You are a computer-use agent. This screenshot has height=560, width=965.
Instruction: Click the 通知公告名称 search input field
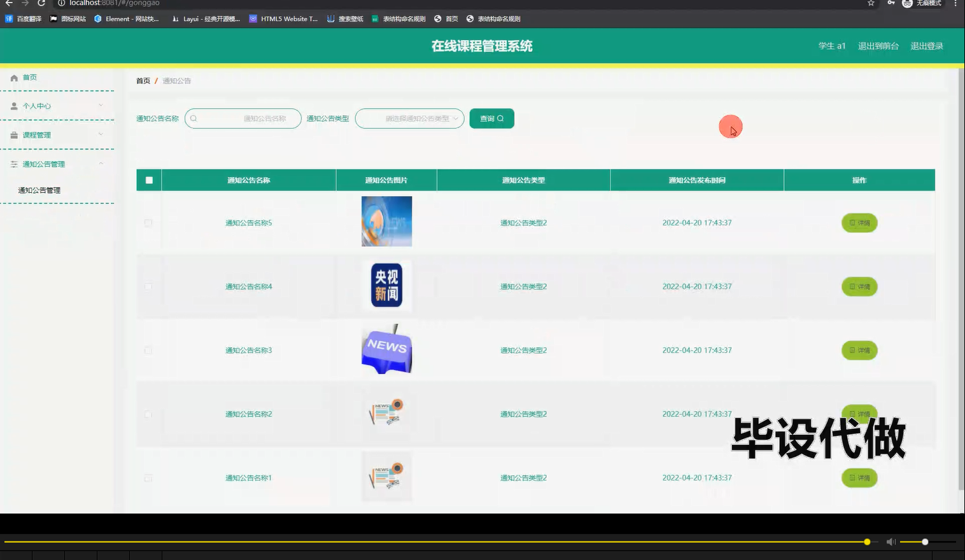(248, 118)
